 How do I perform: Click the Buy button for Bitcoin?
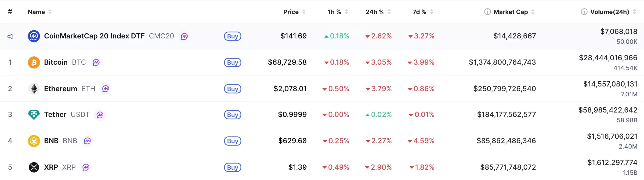tap(232, 62)
